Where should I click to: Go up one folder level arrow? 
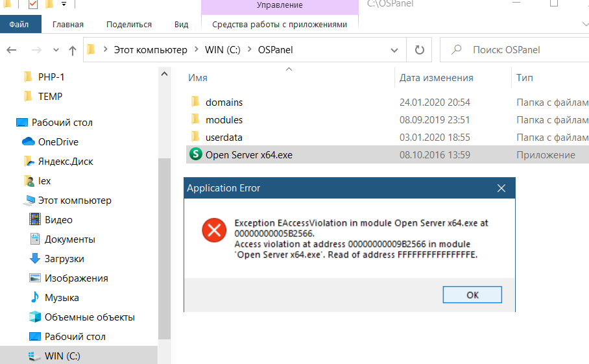tap(73, 50)
